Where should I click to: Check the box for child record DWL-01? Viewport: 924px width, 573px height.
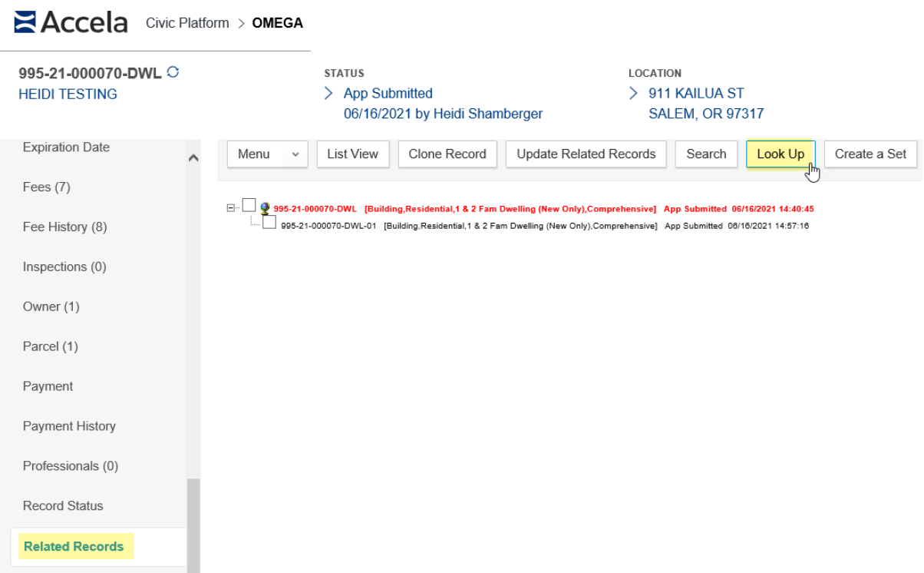pyautogui.click(x=269, y=223)
